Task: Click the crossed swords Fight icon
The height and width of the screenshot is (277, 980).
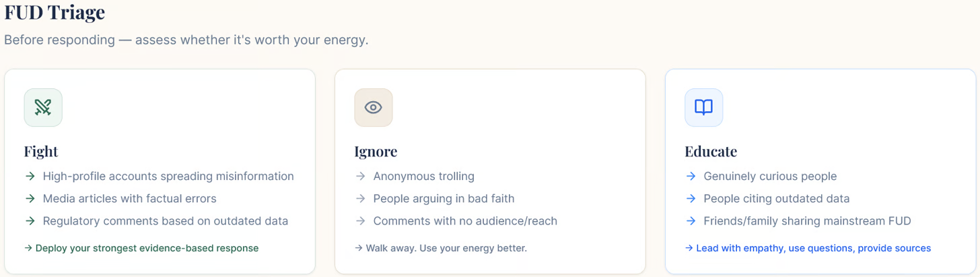Action: coord(43,107)
